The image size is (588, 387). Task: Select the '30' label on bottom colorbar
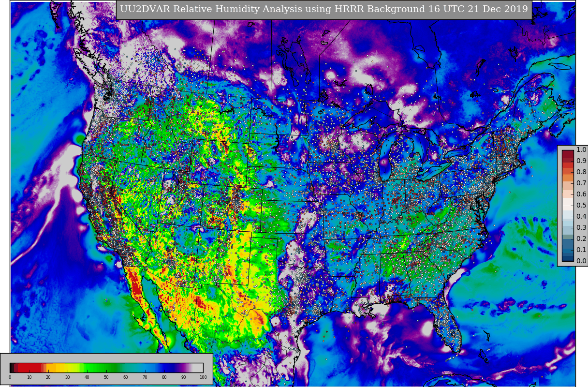point(68,377)
